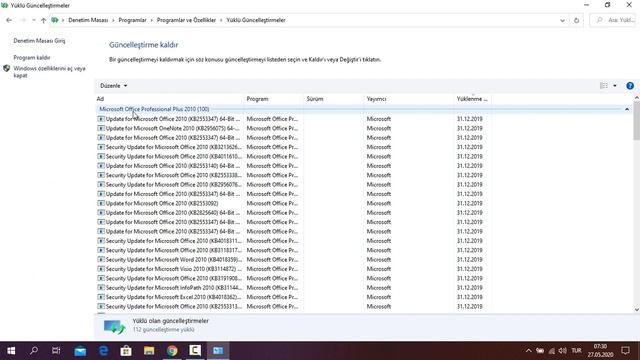Screen dimensions: 640x360
Task: Open recent locations dropdown beside forward arrow
Action: coord(33,20)
